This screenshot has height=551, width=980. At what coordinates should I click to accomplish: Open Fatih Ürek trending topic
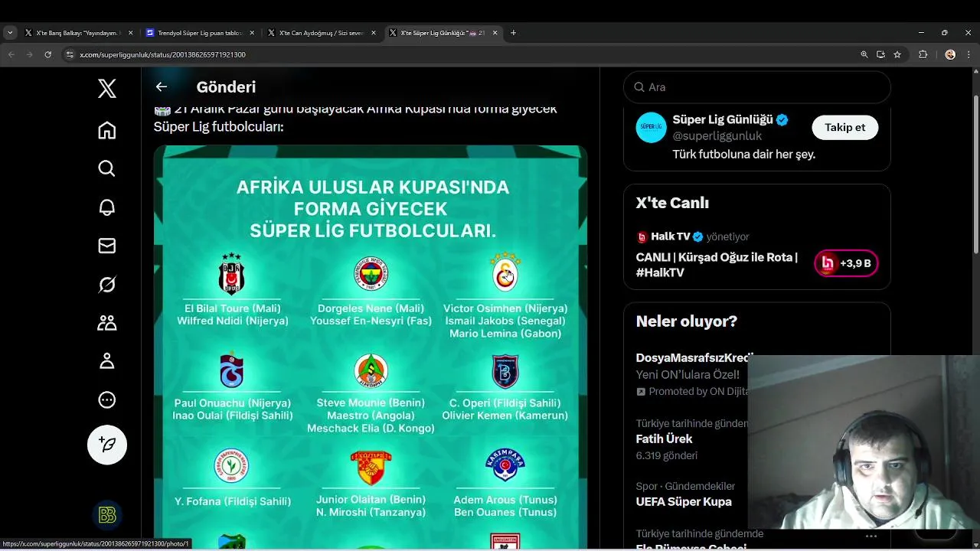tap(664, 439)
